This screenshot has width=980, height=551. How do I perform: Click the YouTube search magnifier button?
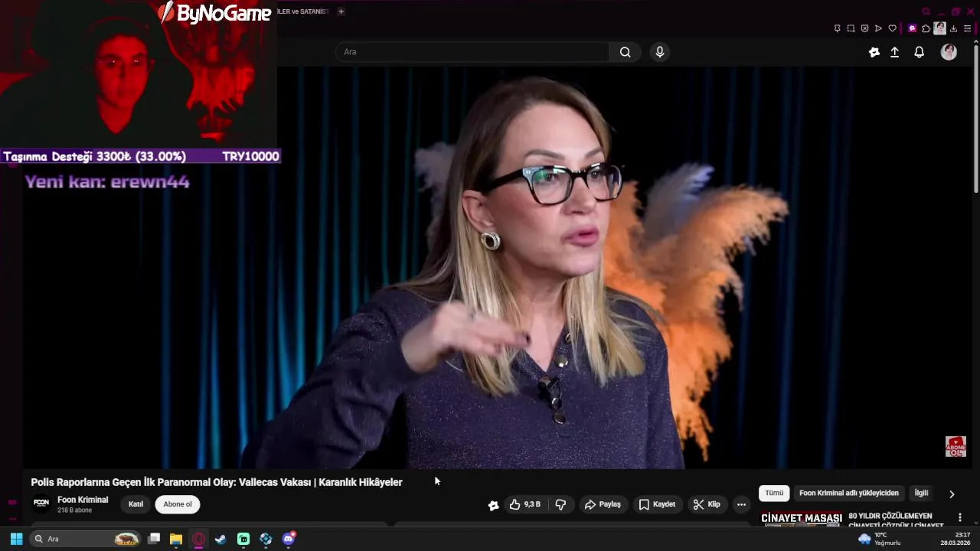(x=625, y=52)
